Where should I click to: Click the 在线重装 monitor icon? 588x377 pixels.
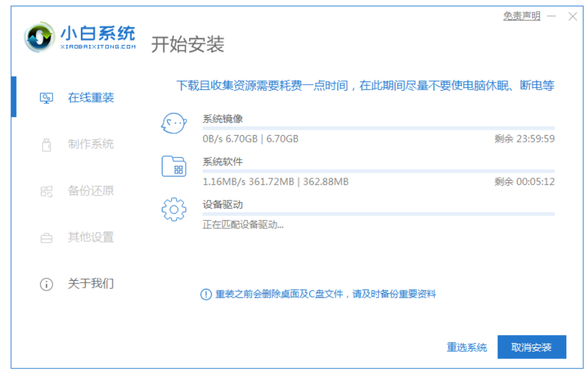[46, 98]
